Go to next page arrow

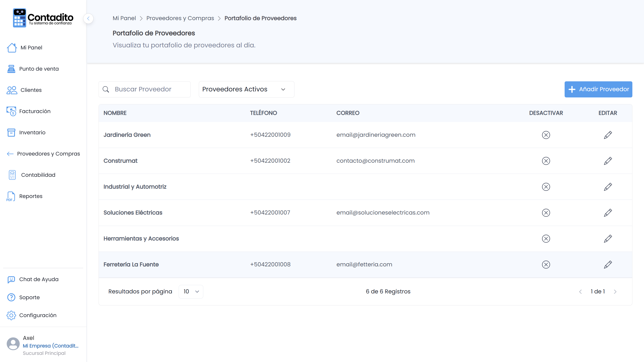pyautogui.click(x=615, y=292)
